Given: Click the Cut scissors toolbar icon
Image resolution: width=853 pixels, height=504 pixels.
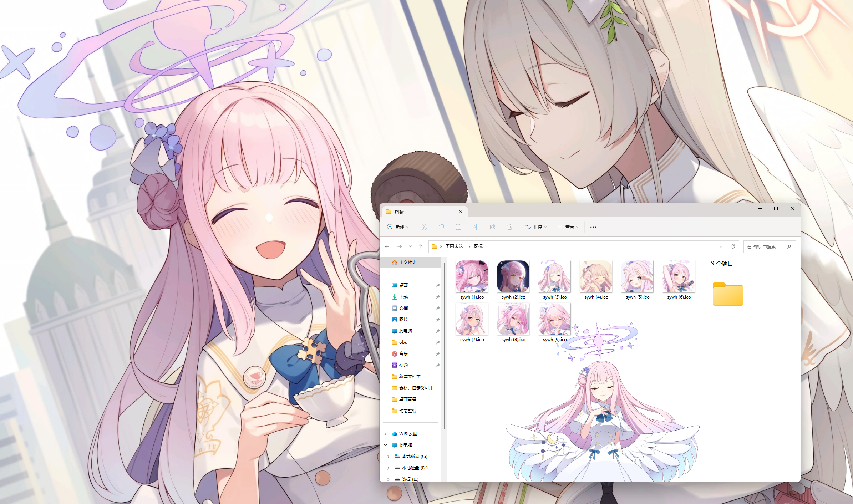Looking at the screenshot, I should pos(424,227).
